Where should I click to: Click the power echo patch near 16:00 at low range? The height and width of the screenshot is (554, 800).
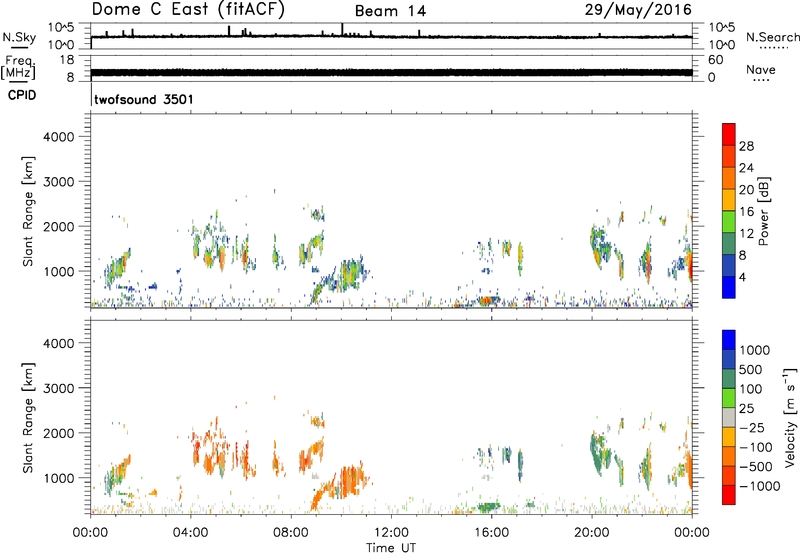[x=488, y=301]
